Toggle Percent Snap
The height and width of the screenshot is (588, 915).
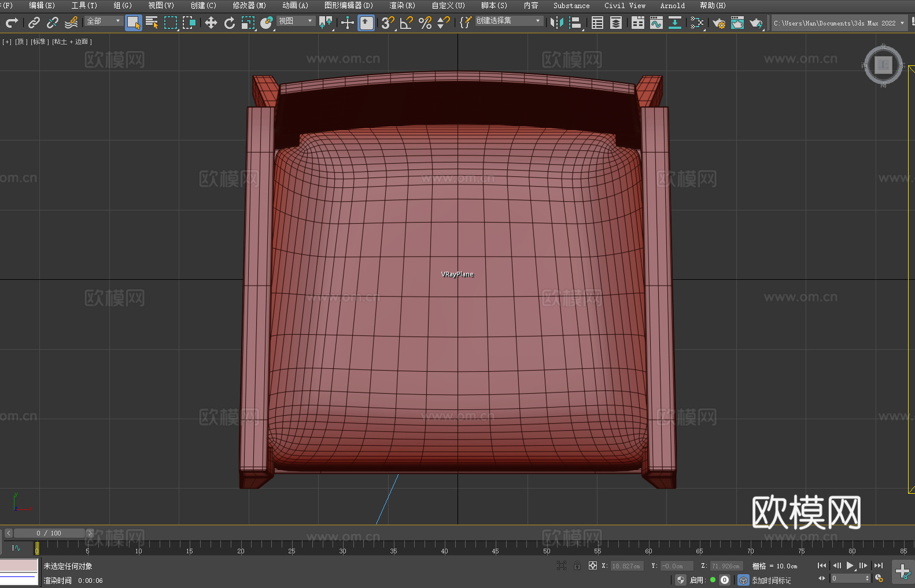[425, 23]
